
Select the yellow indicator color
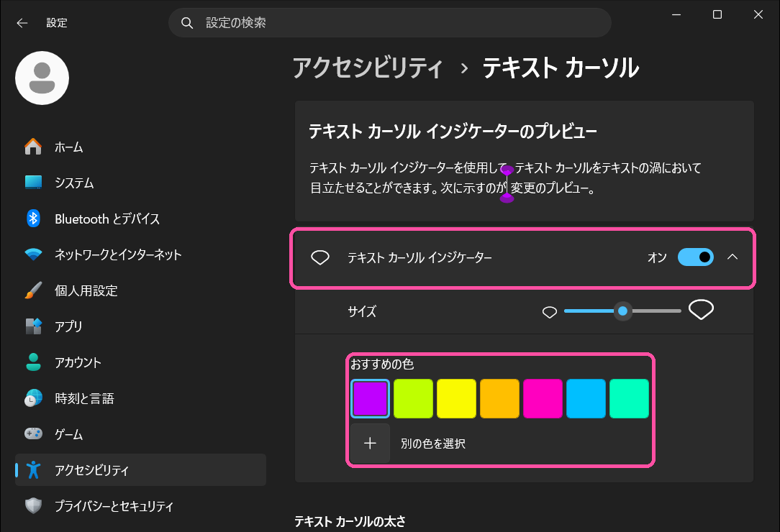(x=457, y=399)
